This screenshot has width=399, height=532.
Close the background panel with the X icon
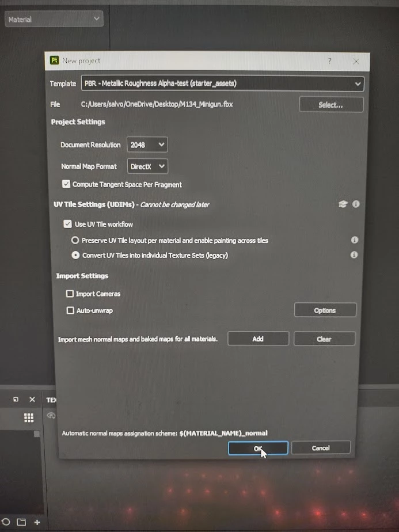pos(32,400)
